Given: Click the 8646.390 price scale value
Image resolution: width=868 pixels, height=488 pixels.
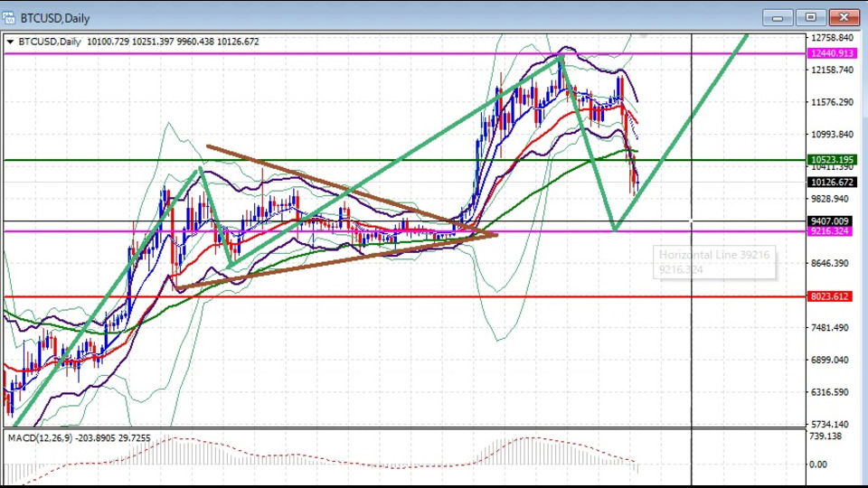Looking at the screenshot, I should pyautogui.click(x=830, y=263).
